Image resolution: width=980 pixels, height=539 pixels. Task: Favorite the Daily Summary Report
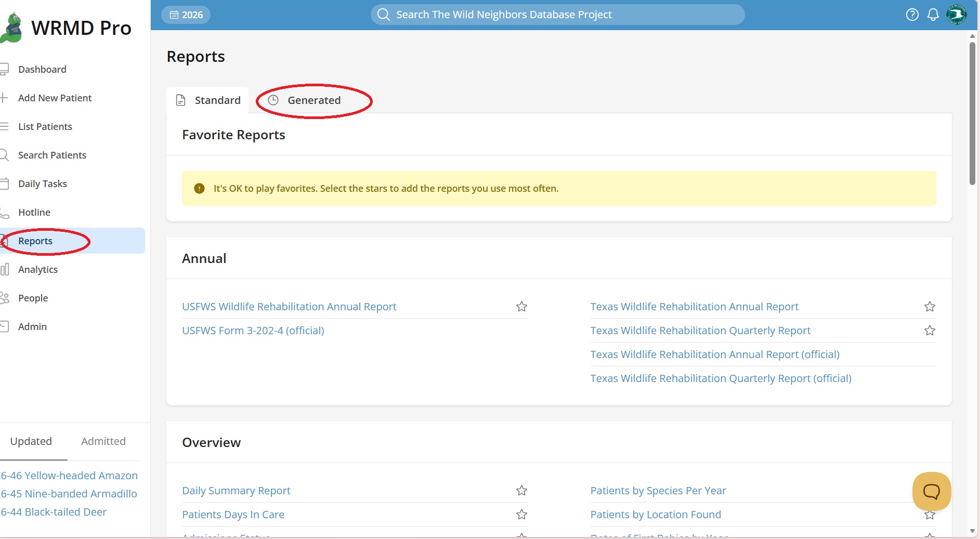pyautogui.click(x=521, y=491)
